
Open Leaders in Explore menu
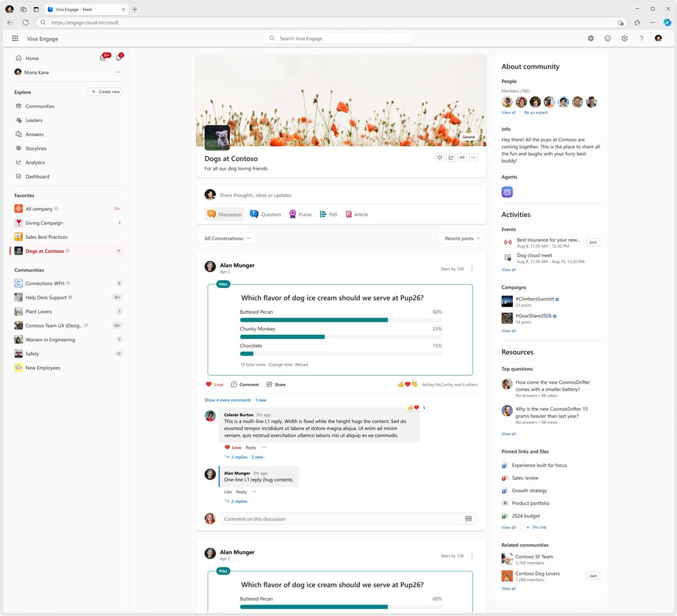click(x=34, y=120)
